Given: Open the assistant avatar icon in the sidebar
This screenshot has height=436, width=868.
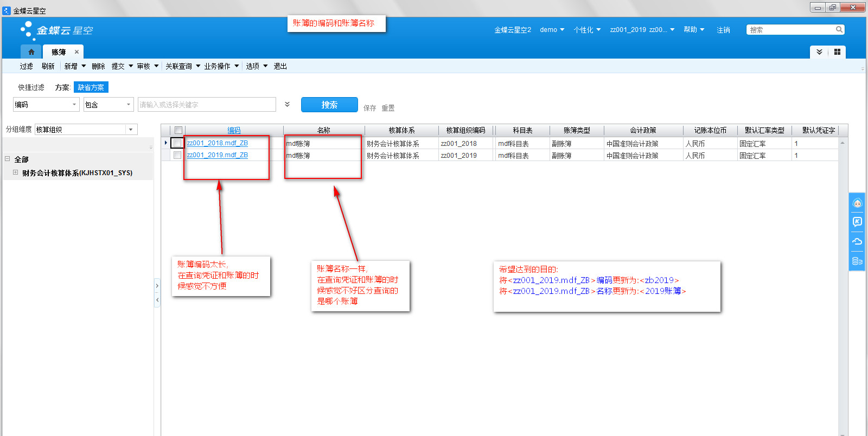Looking at the screenshot, I should coord(857,203).
